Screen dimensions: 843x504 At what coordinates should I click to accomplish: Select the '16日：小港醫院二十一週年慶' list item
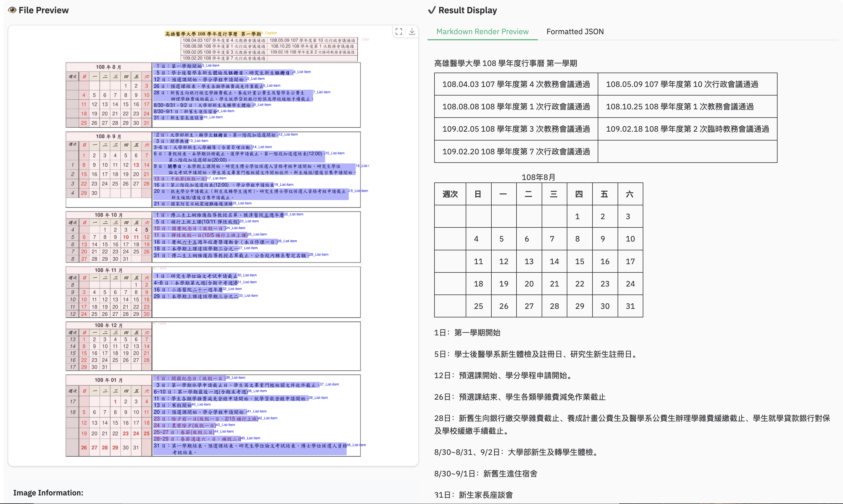pos(188,290)
